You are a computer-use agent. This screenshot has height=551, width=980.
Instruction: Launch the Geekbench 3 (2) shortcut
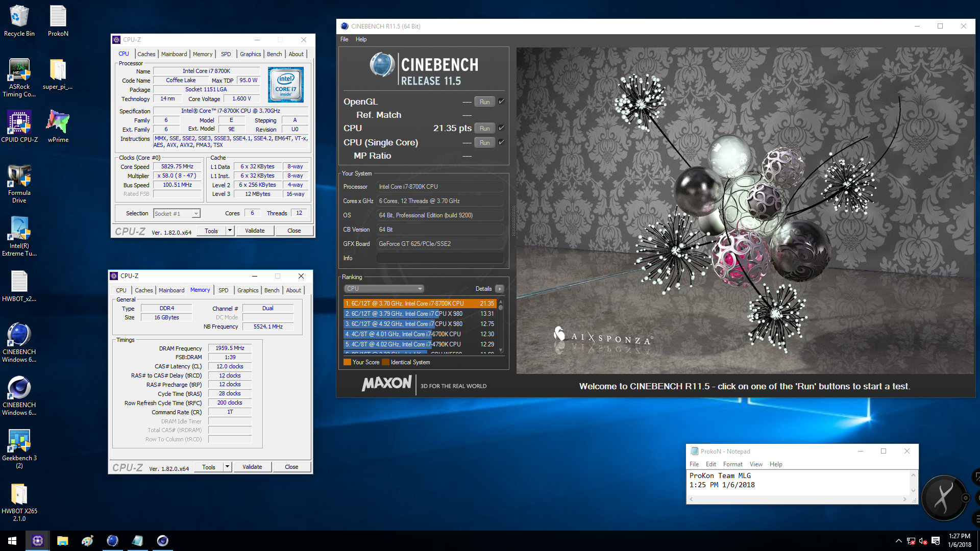coord(19,449)
